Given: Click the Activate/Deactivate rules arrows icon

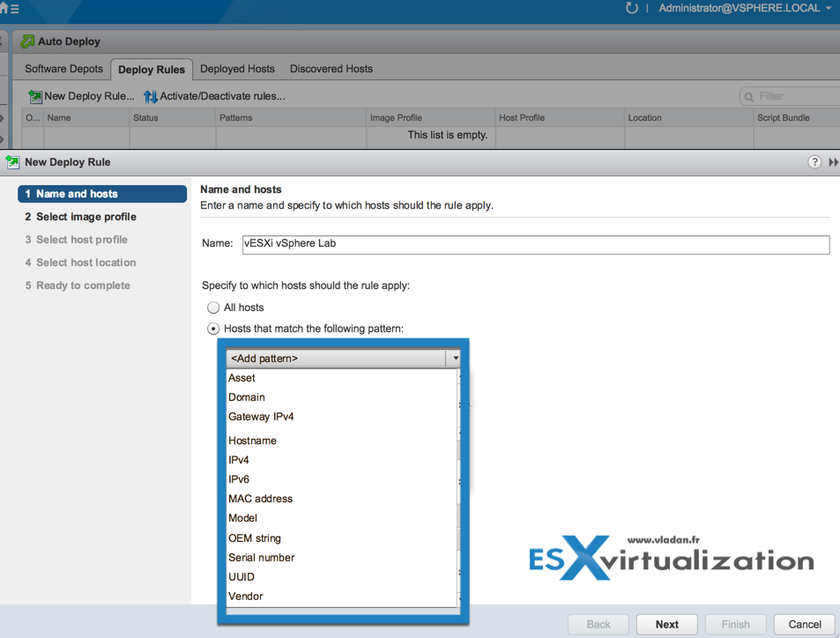Looking at the screenshot, I should click(x=151, y=96).
